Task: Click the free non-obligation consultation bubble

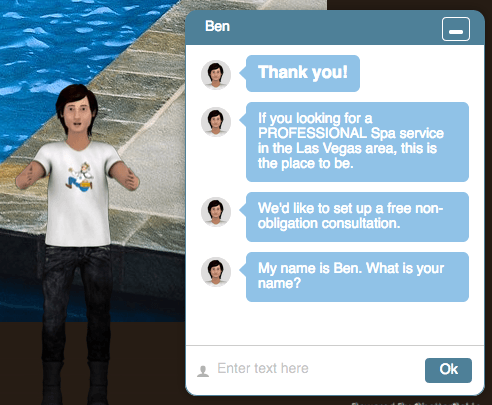Action: point(357,217)
